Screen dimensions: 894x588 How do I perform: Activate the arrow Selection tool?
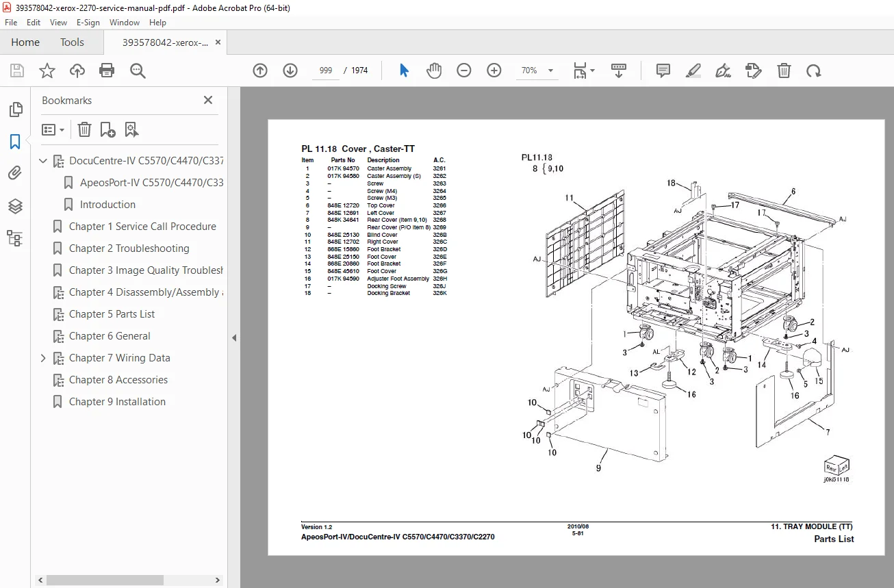(404, 71)
